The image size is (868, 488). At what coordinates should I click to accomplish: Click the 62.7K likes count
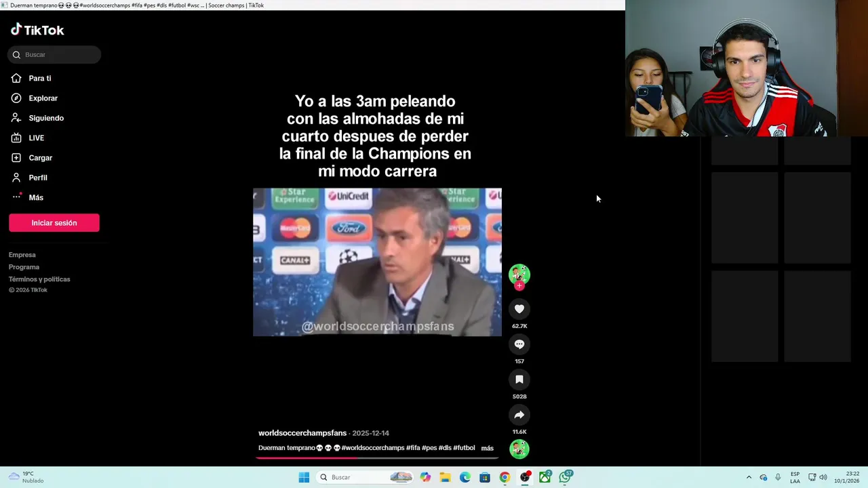pos(519,326)
